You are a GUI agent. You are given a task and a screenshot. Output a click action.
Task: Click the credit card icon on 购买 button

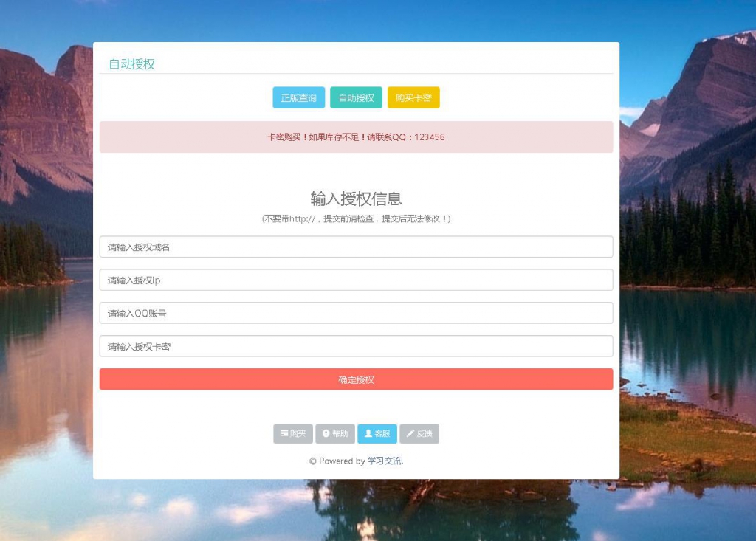coord(283,434)
